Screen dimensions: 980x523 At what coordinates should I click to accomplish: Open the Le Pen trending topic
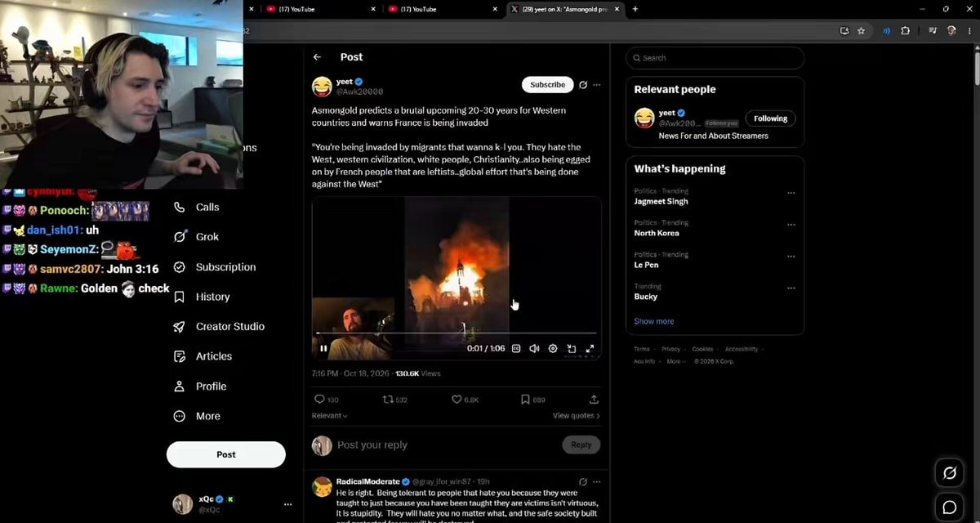click(647, 265)
